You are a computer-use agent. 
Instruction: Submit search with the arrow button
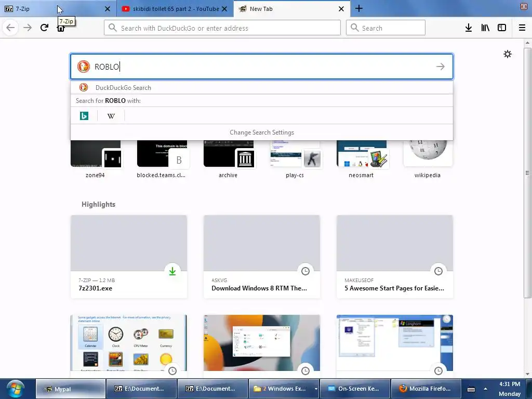click(x=441, y=66)
